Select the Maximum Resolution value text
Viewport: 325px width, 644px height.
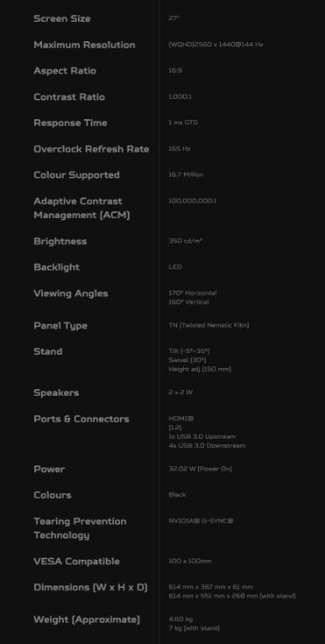(216, 44)
